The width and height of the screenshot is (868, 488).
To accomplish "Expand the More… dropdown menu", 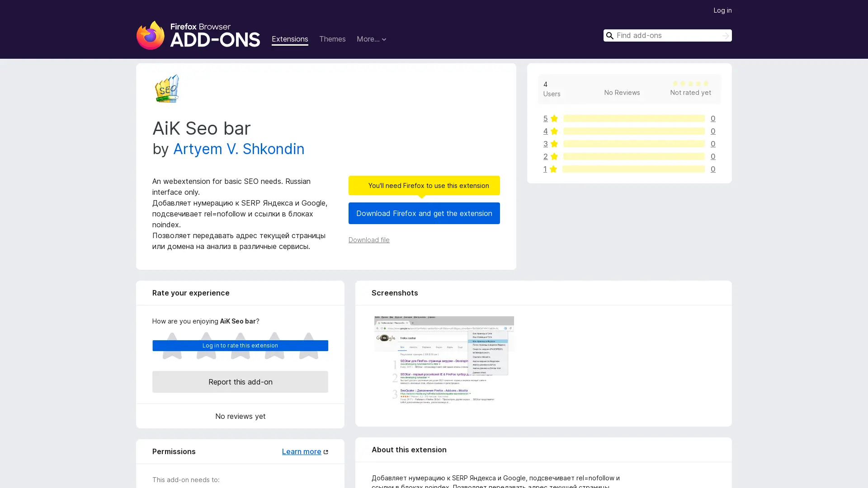I will 371,39.
